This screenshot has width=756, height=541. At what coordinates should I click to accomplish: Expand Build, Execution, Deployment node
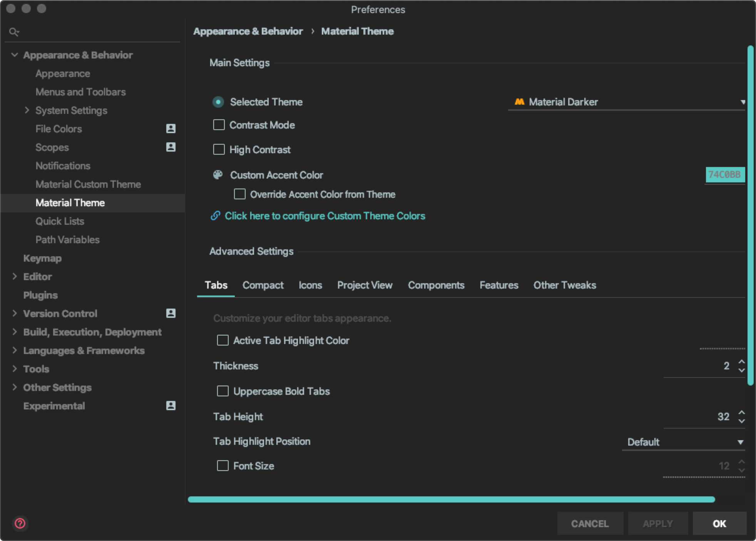tap(15, 332)
